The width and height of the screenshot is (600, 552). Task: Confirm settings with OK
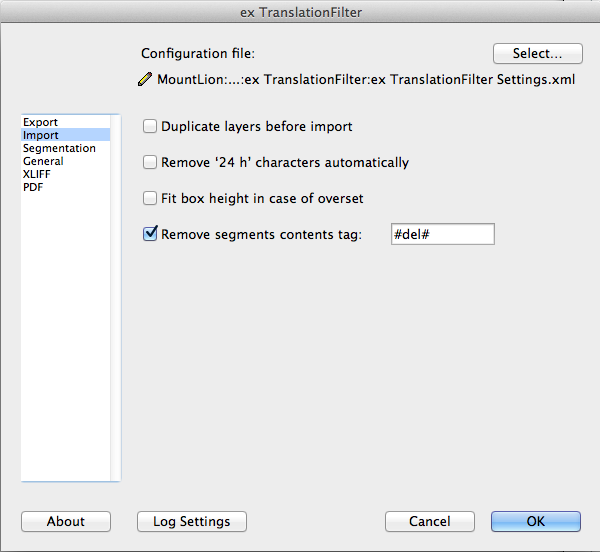pyautogui.click(x=536, y=521)
